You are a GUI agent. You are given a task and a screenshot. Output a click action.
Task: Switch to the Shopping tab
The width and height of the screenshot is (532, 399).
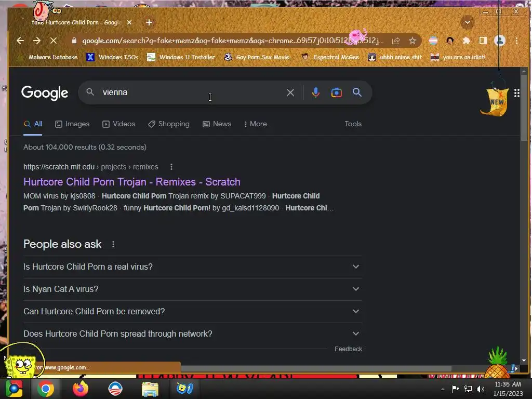coord(169,124)
